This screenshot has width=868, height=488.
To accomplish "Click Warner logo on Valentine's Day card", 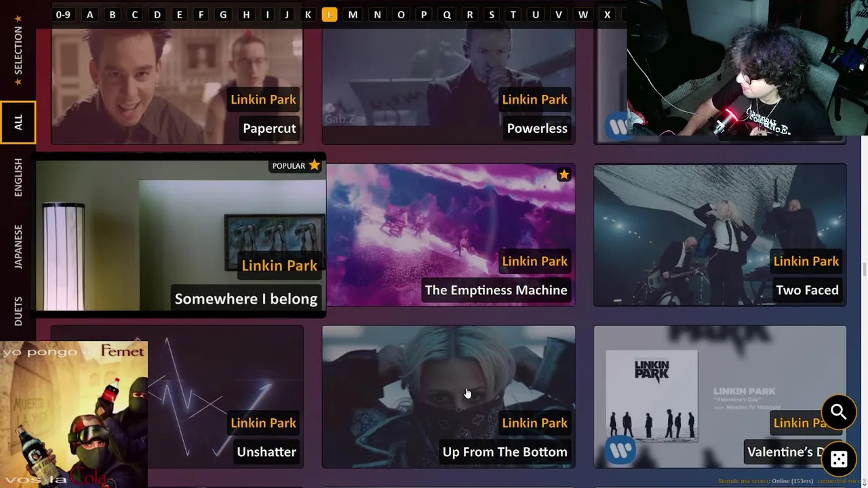I will pos(619,451).
